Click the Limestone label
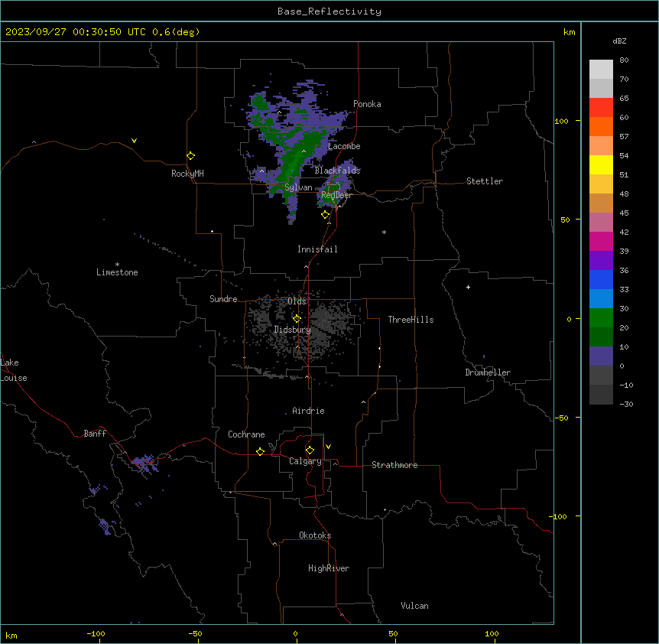The image size is (659, 644). (x=117, y=272)
